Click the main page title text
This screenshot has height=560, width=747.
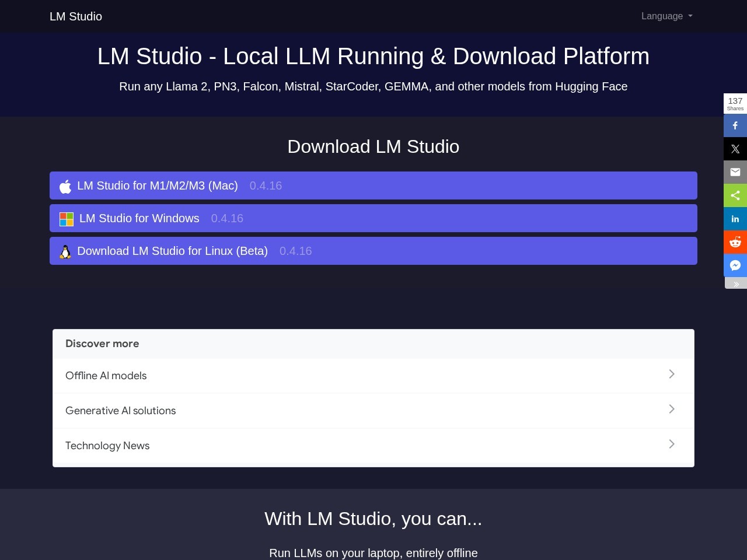[x=373, y=57]
